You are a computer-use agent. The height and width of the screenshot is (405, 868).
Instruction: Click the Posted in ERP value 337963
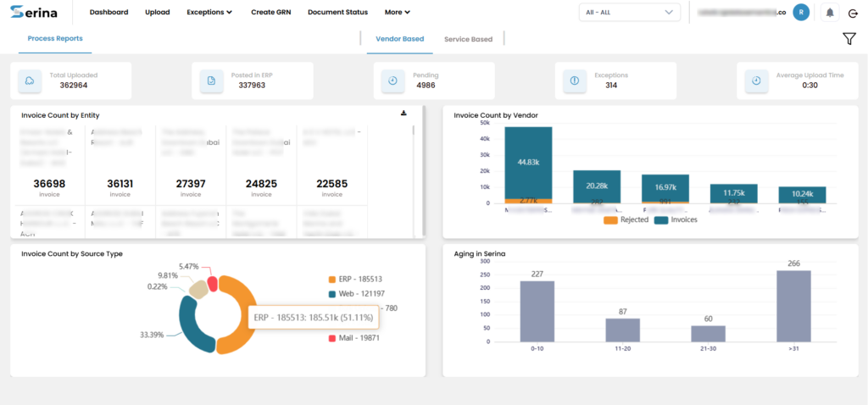pyautogui.click(x=252, y=86)
